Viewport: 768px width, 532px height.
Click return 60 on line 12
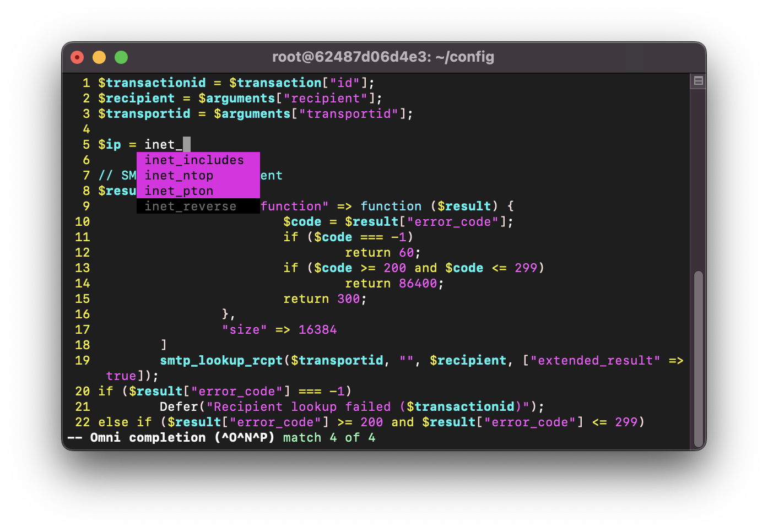tap(383, 252)
